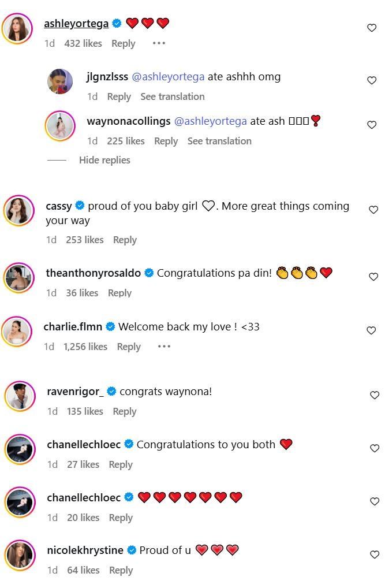
Task: Like cassy's proud of you comment
Action: (373, 210)
